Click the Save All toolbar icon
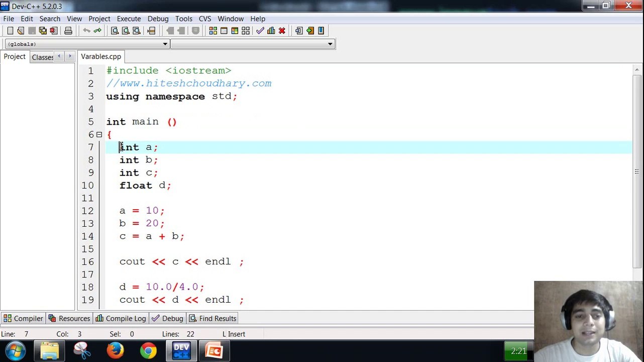Image resolution: width=644 pixels, height=362 pixels. (43, 31)
